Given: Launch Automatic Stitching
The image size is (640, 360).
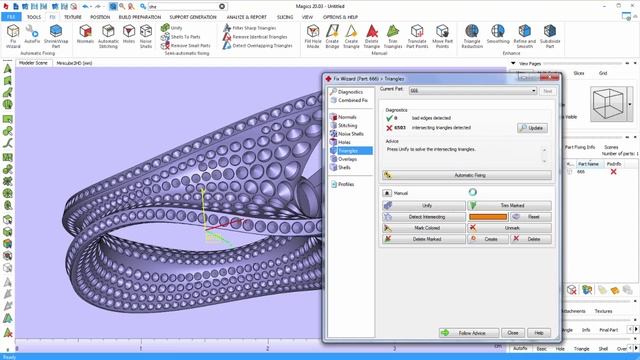Looking at the screenshot, I should click(108, 36).
